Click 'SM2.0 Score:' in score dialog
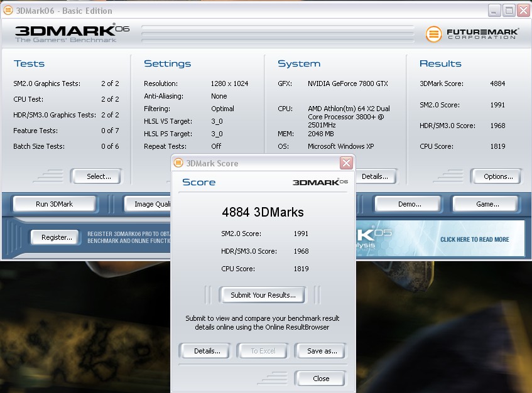 click(x=241, y=234)
